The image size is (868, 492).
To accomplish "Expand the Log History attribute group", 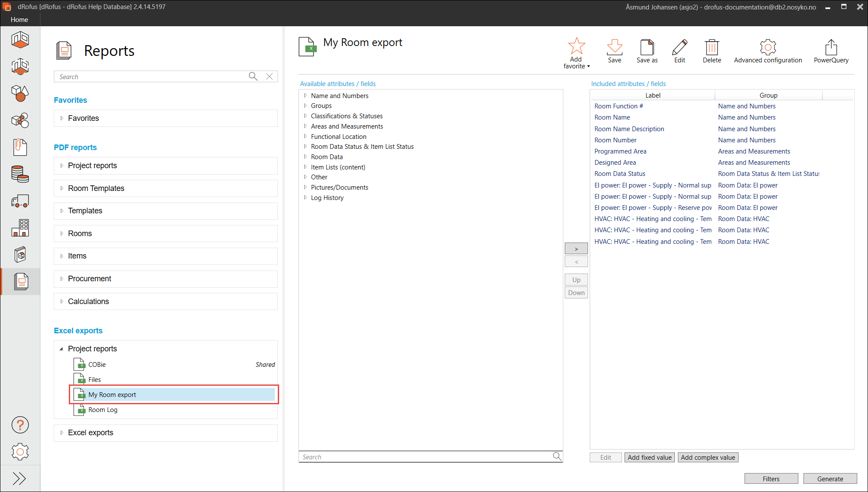I will (x=305, y=198).
